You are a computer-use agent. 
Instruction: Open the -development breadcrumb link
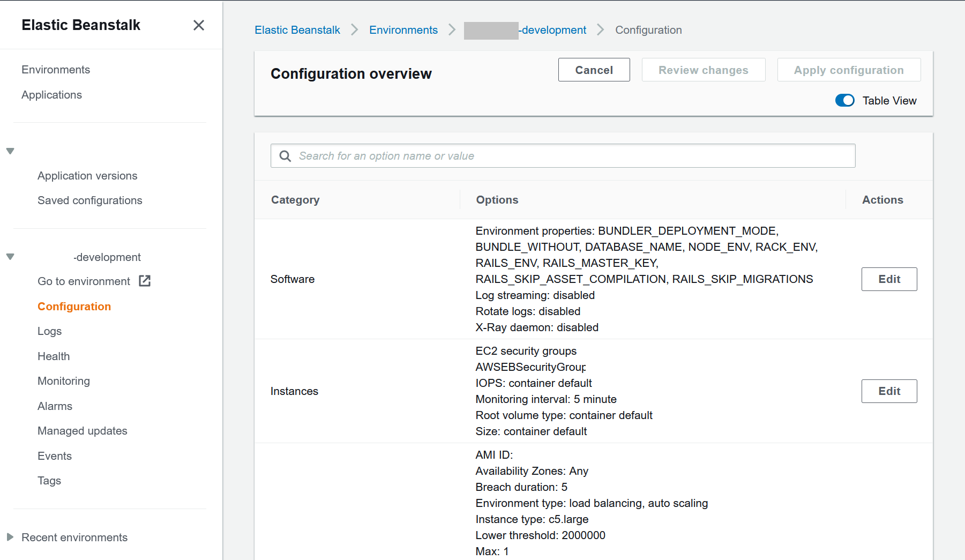pos(552,30)
